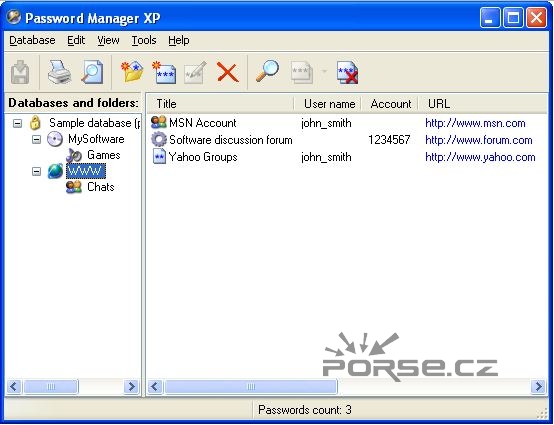
Task: Click the print database printer icon
Action: [x=59, y=72]
